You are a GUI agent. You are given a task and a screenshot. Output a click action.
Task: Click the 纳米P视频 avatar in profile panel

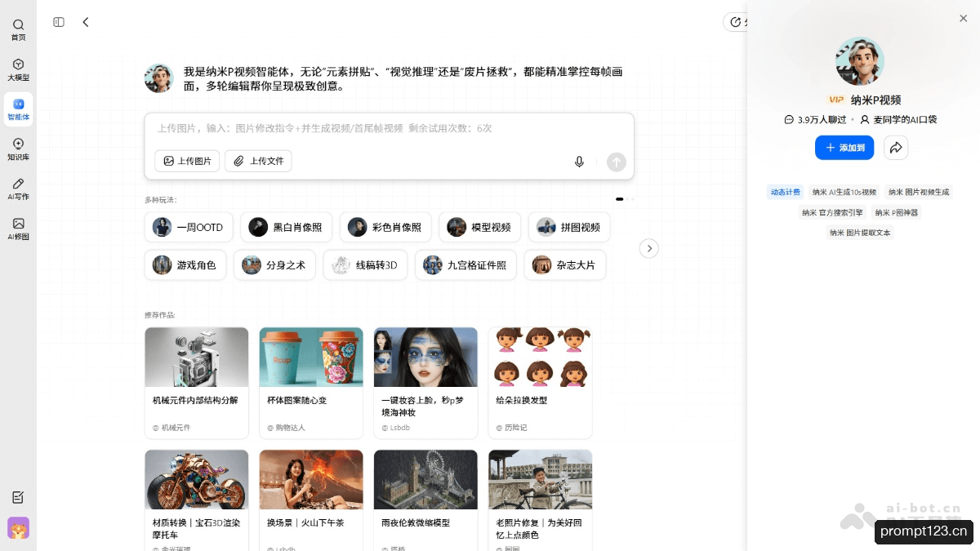tap(859, 61)
